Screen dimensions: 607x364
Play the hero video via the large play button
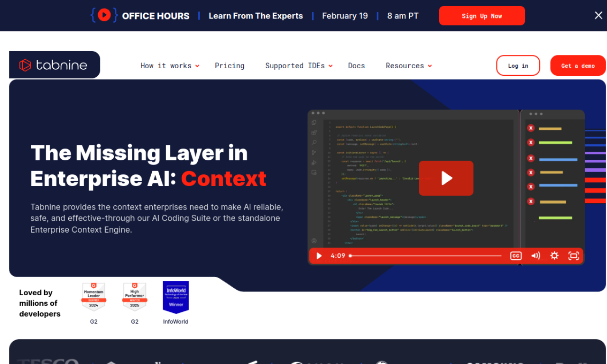[x=446, y=178]
